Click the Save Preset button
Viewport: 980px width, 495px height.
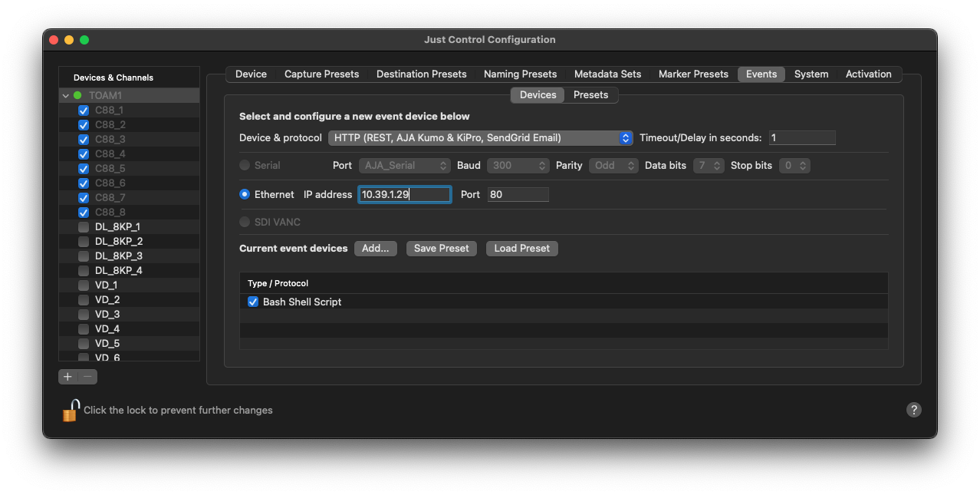tap(442, 249)
